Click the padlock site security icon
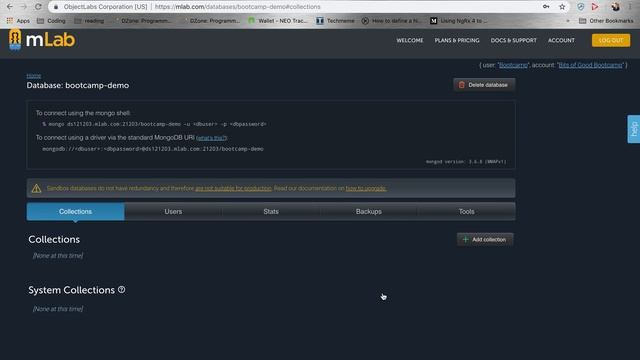This screenshot has height=360, width=640. click(56, 7)
